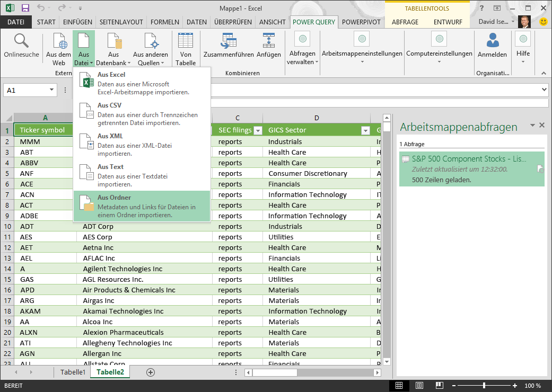This screenshot has width=552, height=392.
Task: Switch to the EINFÜGEN tab
Action: 77,22
